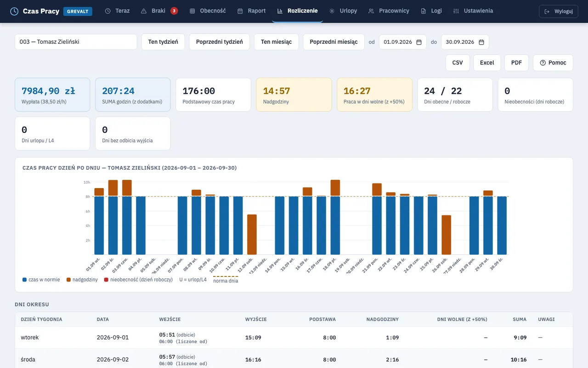Filter by Poprzedni tydzień
This screenshot has width=588, height=368.
click(220, 42)
